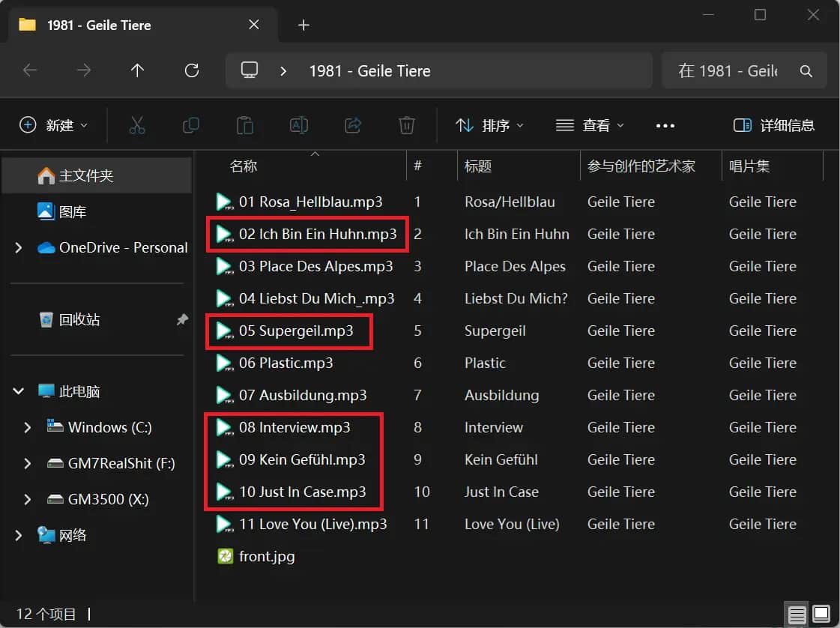Go back with the left arrow
The width and height of the screenshot is (840, 628).
(30, 70)
